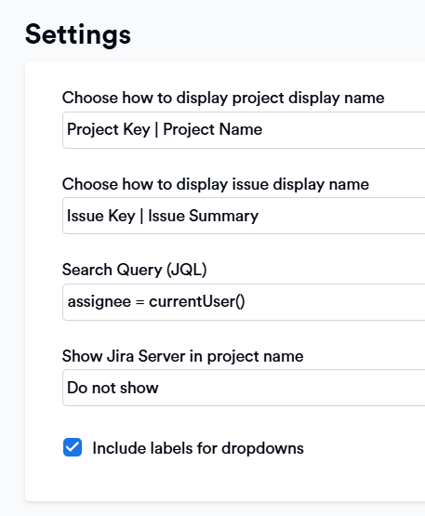Click the word 'currentUser()' in the JQL field

click(197, 302)
